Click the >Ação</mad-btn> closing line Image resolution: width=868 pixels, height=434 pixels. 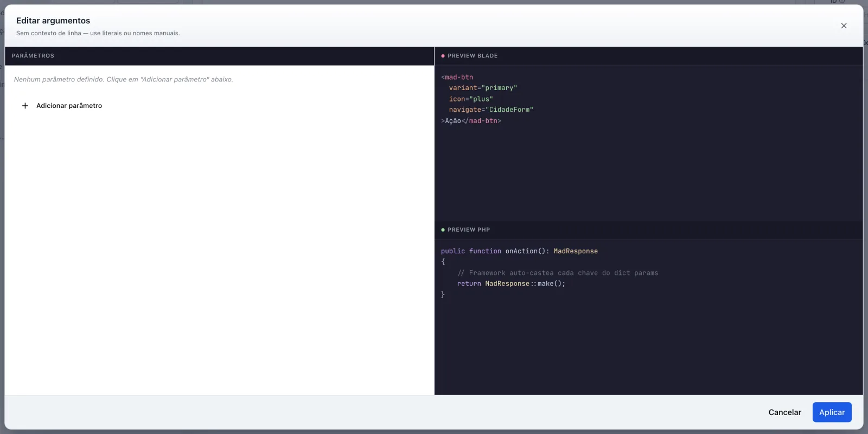click(471, 120)
